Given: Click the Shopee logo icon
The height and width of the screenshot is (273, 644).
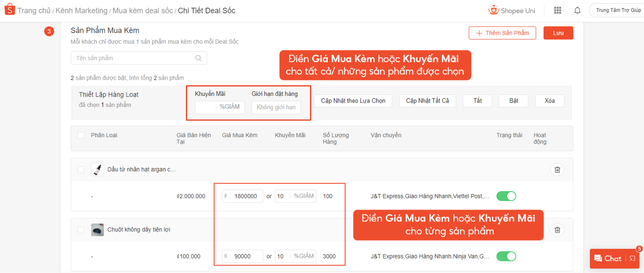Looking at the screenshot, I should (9, 10).
